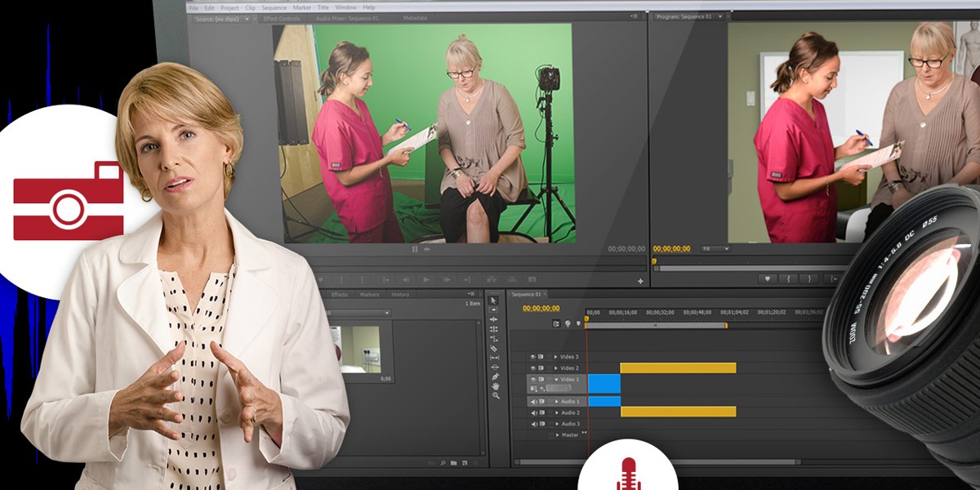Mute the Audio 3 track speaker
980x490 pixels.
pos(533,424)
